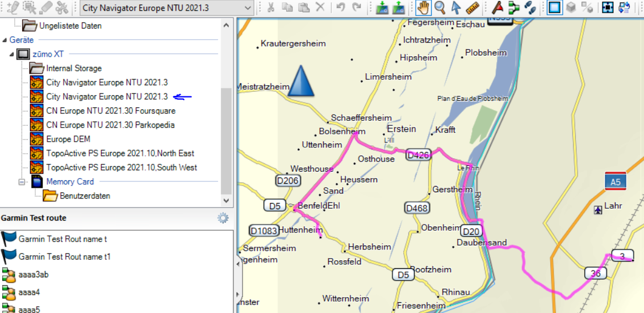The height and width of the screenshot is (313, 644).
Task: Select City Navigator map marked by blue arrow
Action: click(x=107, y=96)
